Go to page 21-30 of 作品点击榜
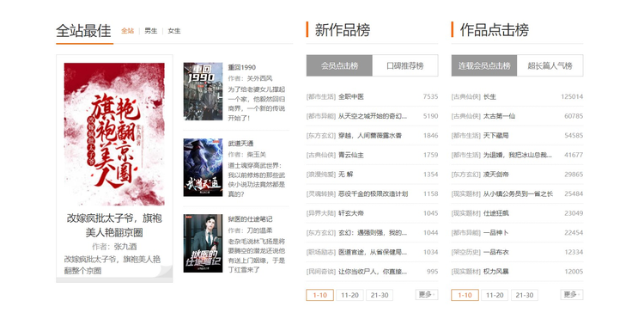Image resolution: width=644 pixels, height=319 pixels. [525, 295]
